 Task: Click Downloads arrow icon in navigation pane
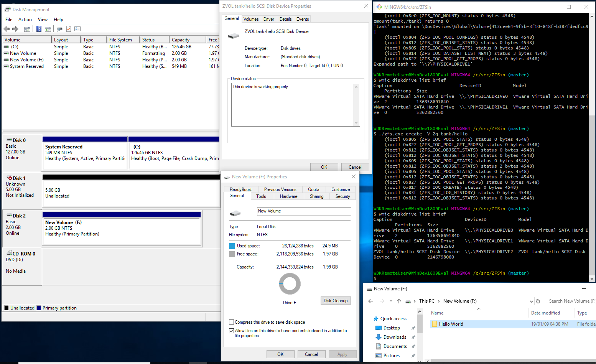click(379, 337)
